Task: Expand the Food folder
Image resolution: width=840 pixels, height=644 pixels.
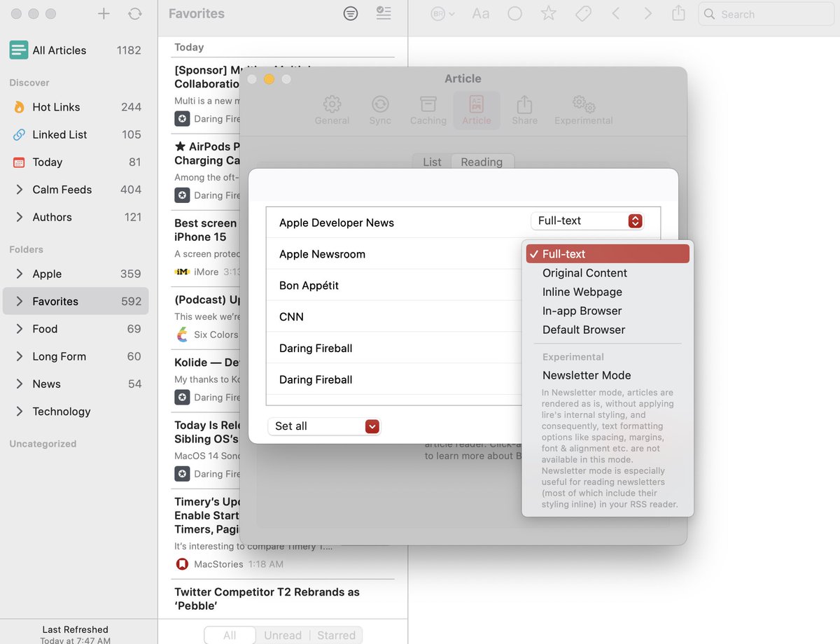Action: (19, 329)
